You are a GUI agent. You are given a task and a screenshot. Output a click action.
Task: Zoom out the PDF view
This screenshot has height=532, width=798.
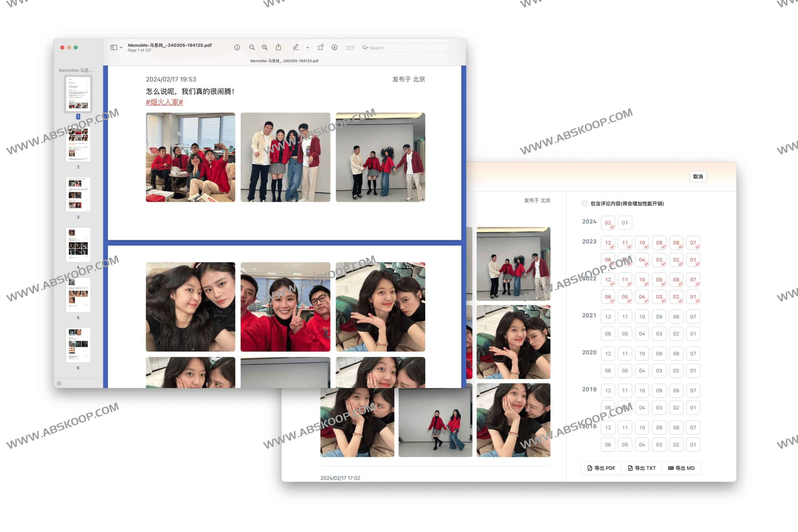252,47
